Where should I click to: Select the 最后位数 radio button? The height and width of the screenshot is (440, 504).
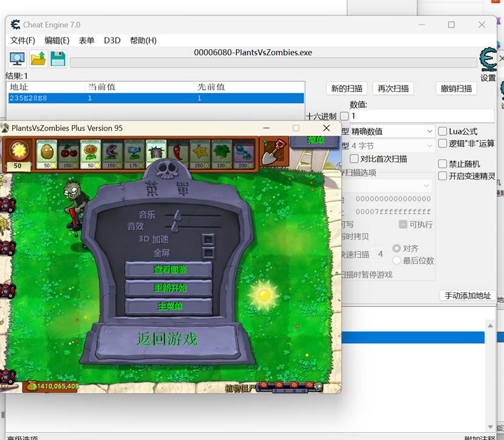[x=397, y=260]
